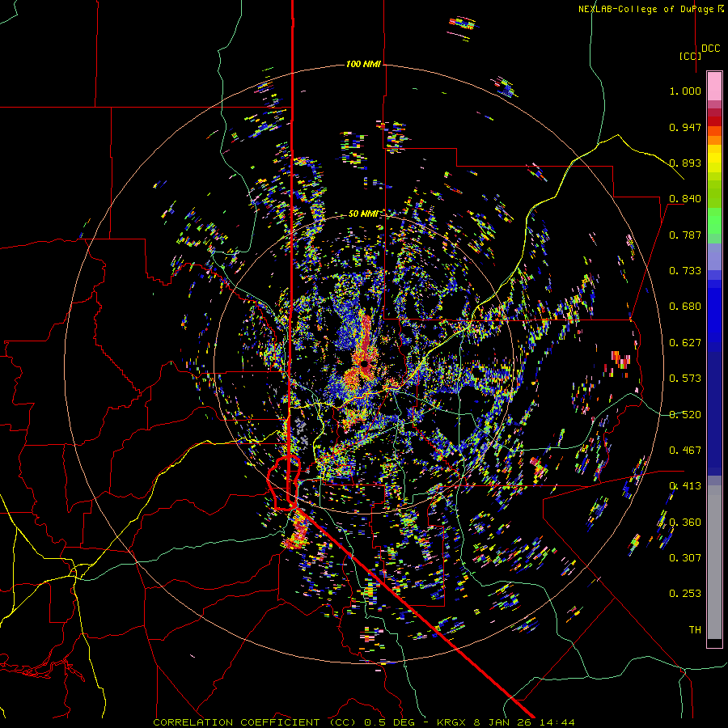Select the 0.253 scale value
This screenshot has width=728, height=728.
pos(685,594)
